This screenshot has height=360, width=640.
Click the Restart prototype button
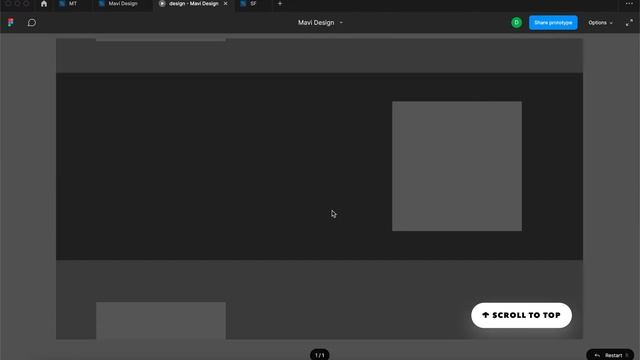(610, 355)
